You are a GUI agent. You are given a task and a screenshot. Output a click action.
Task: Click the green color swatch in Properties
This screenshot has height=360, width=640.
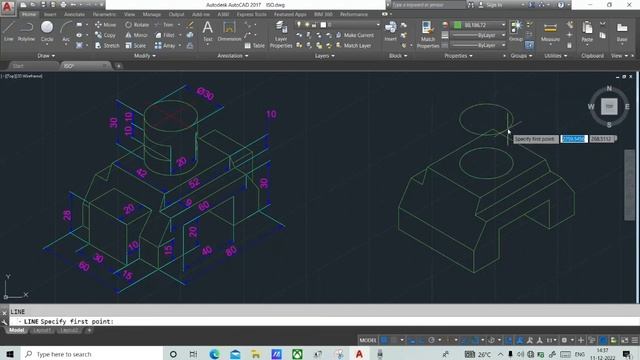click(458, 25)
